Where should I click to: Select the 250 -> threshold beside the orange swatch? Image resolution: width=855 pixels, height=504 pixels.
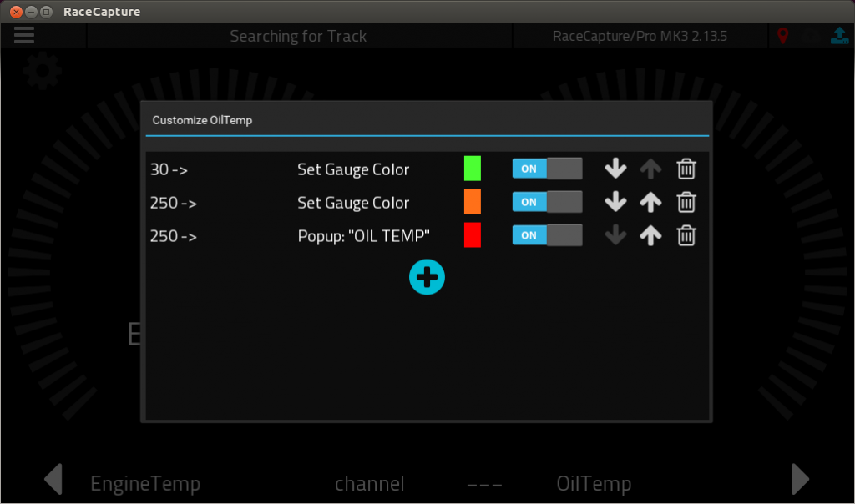174,203
